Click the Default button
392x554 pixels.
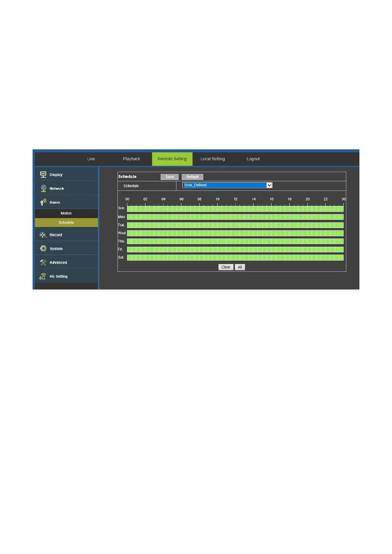193,177
